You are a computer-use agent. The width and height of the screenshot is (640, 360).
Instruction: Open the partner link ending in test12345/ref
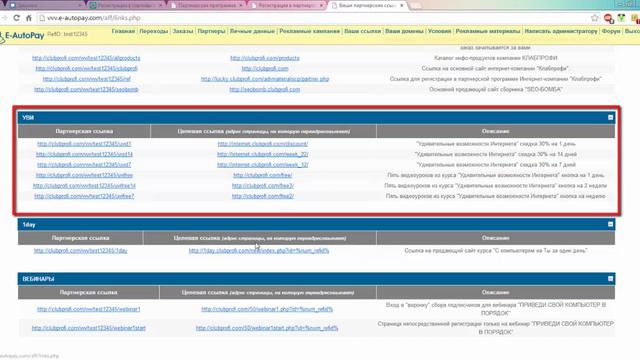coord(87,79)
